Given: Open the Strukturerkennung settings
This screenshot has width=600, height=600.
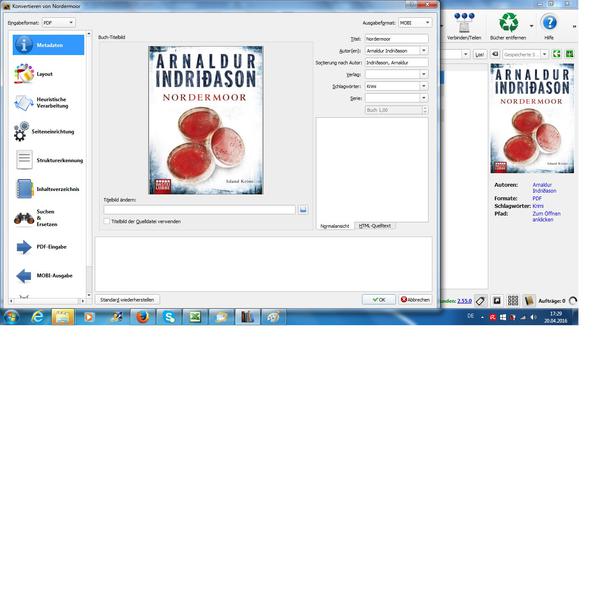Looking at the screenshot, I should pos(48,160).
